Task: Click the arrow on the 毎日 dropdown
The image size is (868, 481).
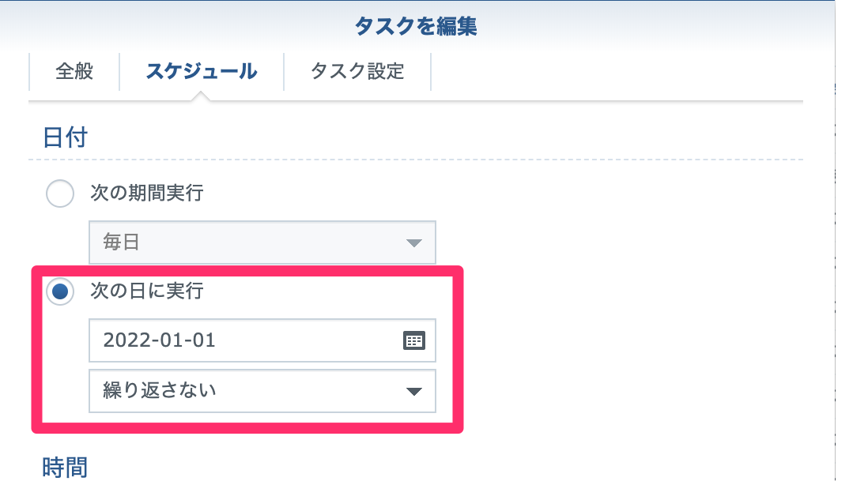Action: (x=414, y=243)
